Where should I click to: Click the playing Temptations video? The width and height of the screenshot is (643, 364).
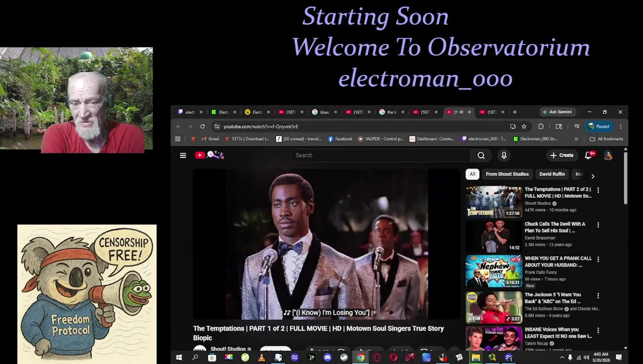(327, 244)
